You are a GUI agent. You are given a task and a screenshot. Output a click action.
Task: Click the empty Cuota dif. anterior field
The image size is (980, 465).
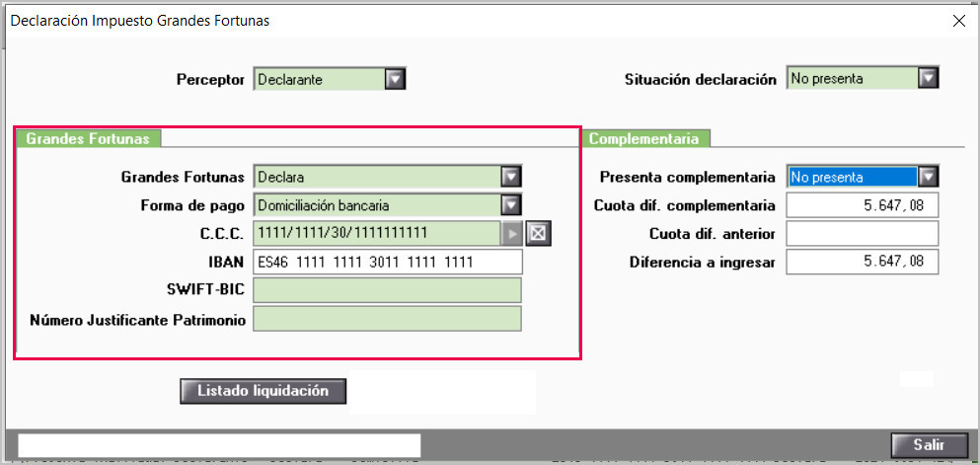(x=863, y=234)
